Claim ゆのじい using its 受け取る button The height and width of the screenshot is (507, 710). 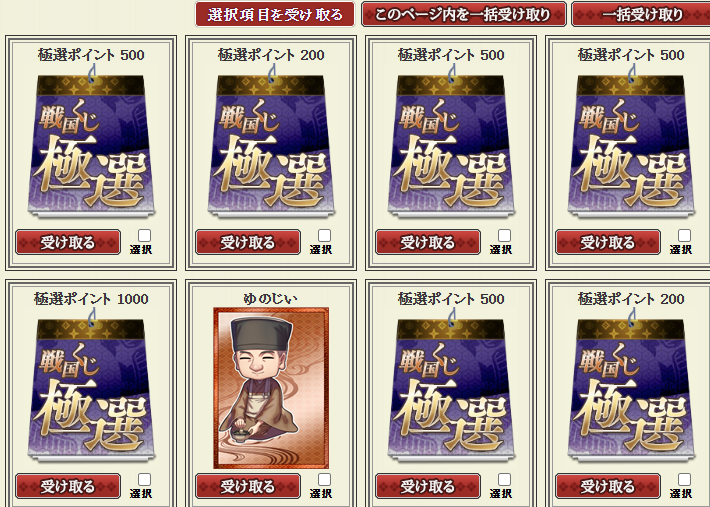[248, 486]
